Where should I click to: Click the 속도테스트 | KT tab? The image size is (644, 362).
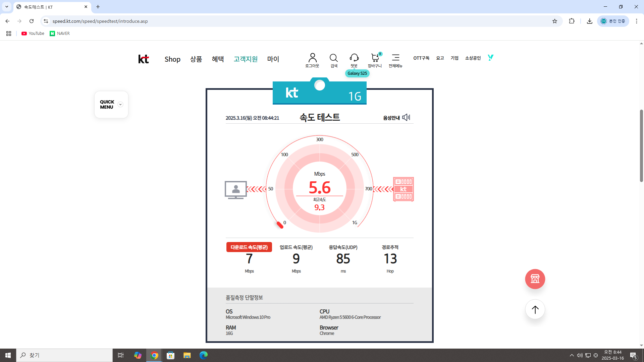coord(52,7)
